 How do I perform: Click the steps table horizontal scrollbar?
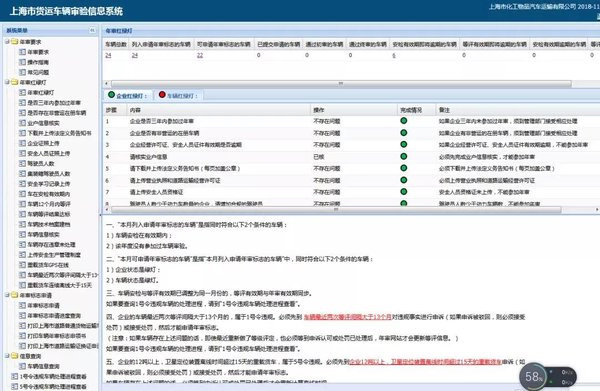336,210
